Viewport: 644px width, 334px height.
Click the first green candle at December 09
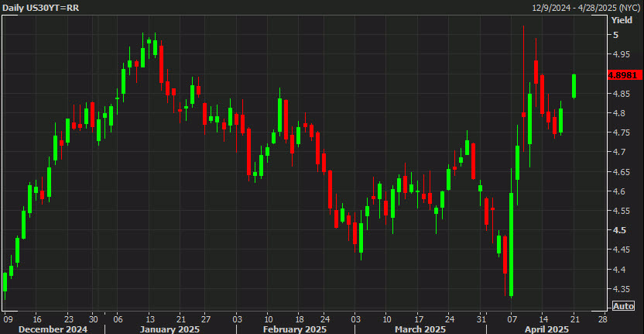(5, 282)
